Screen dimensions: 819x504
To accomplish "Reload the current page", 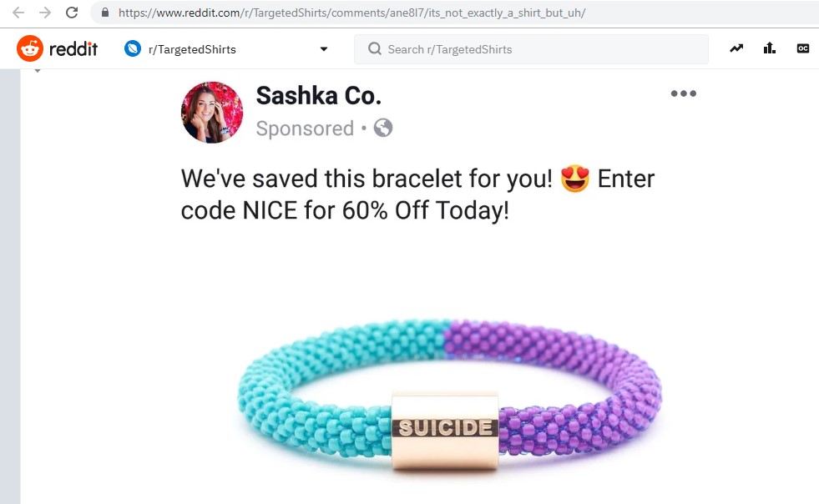I will tap(72, 13).
